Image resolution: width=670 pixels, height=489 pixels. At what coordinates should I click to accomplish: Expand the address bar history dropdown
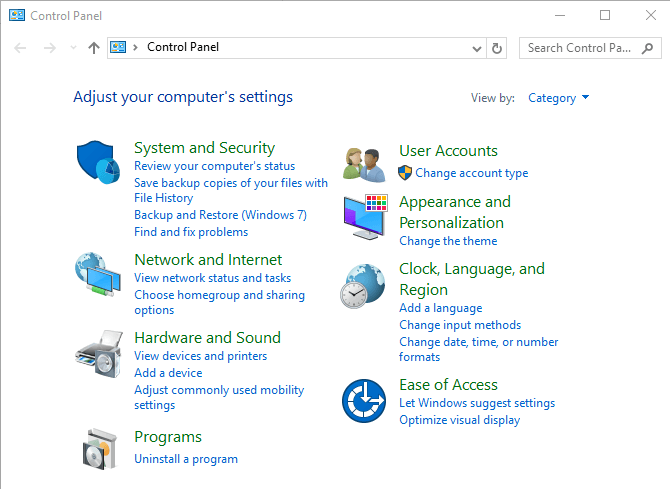[477, 49]
